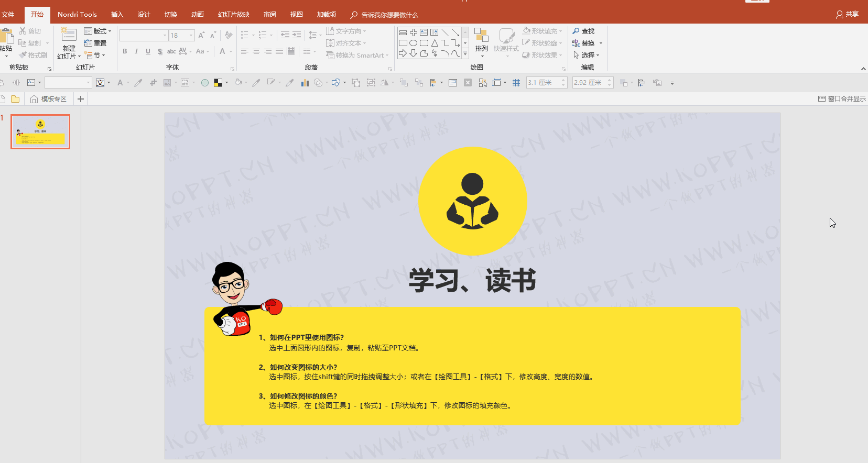Click the New Slide (新建幻灯片) icon
Image resolution: width=868 pixels, height=463 pixels.
coord(69,35)
